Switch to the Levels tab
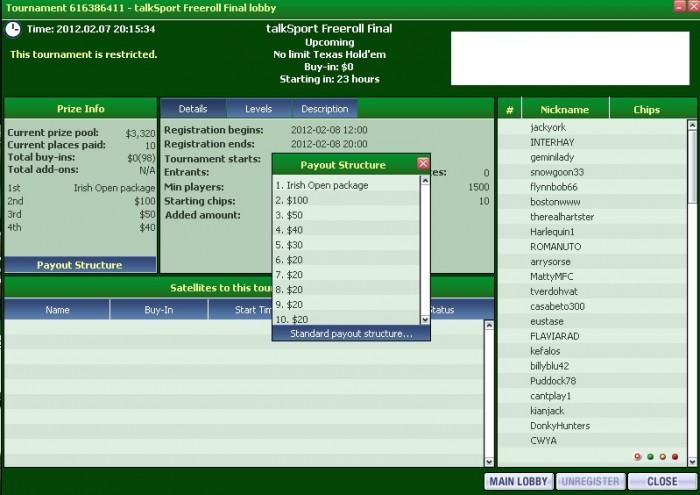Image resolution: width=700 pixels, height=495 pixels. (x=258, y=109)
